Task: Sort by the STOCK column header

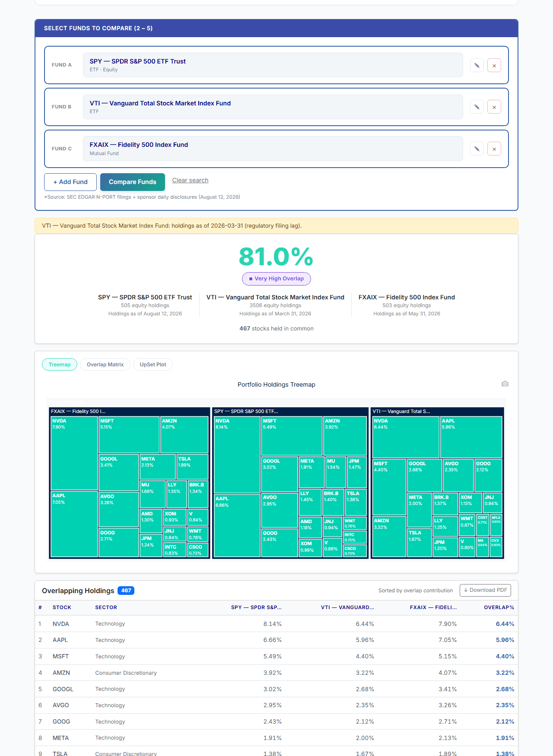Action: click(62, 607)
